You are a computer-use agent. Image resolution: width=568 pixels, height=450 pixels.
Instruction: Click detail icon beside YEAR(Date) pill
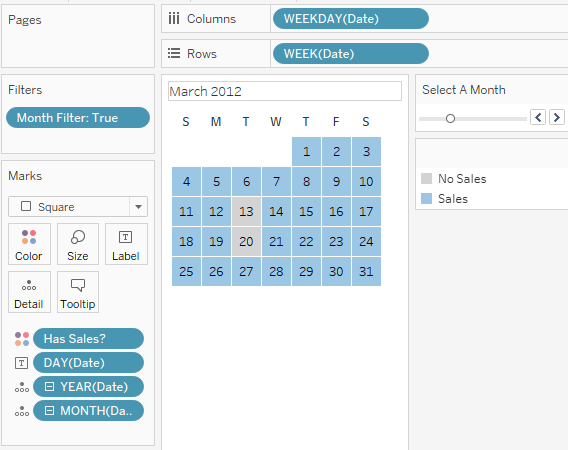tap(22, 387)
